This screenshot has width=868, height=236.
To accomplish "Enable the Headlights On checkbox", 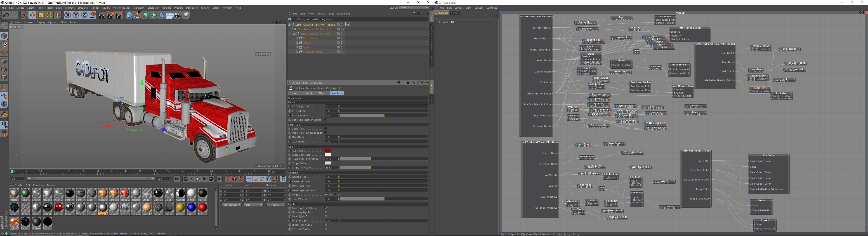I will click(x=326, y=217).
